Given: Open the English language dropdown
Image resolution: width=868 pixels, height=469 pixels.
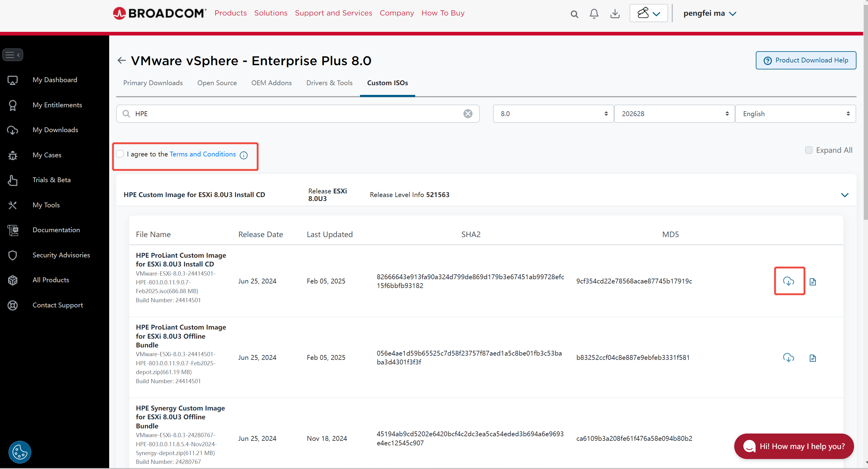Looking at the screenshot, I should 795,114.
